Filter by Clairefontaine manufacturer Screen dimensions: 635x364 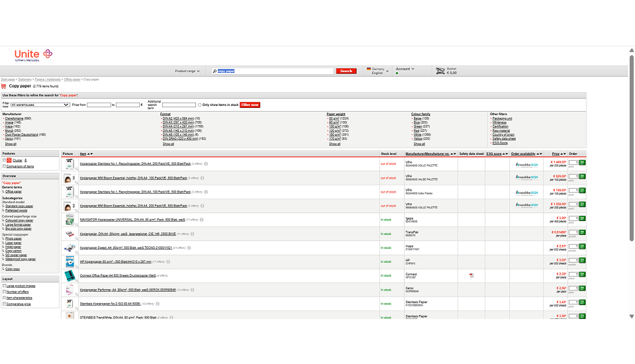coord(14,118)
